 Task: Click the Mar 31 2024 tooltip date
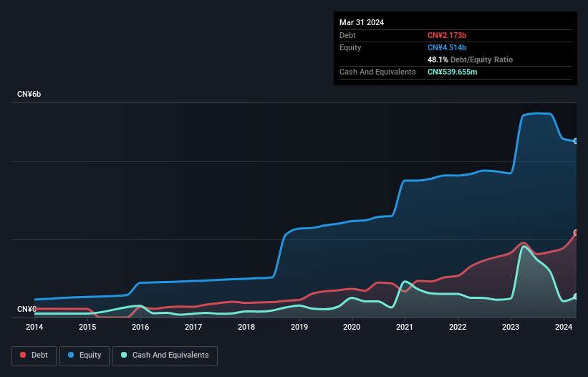362,22
